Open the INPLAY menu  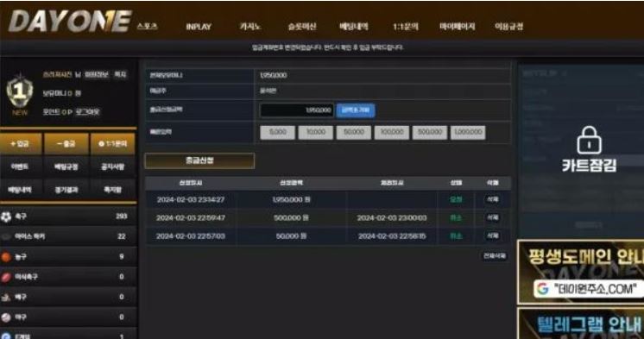(199, 27)
